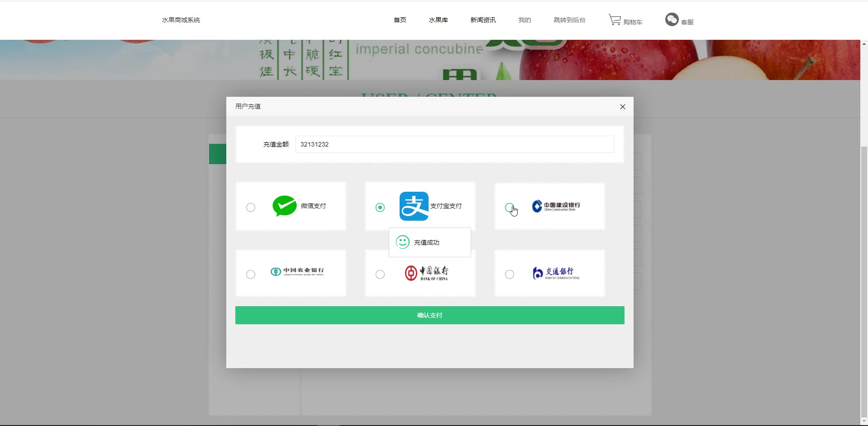This screenshot has width=868, height=426.
Task: Go to 首页 in the navigation
Action: pos(400,20)
